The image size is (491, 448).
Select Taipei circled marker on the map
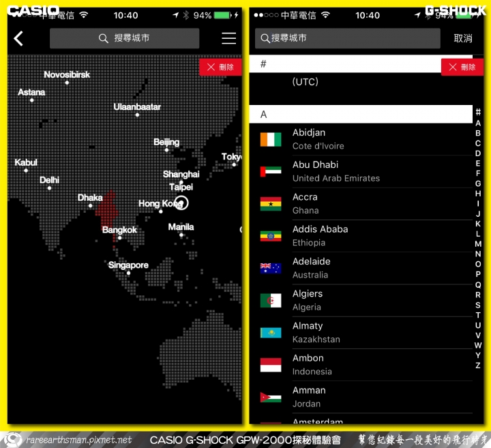181,203
